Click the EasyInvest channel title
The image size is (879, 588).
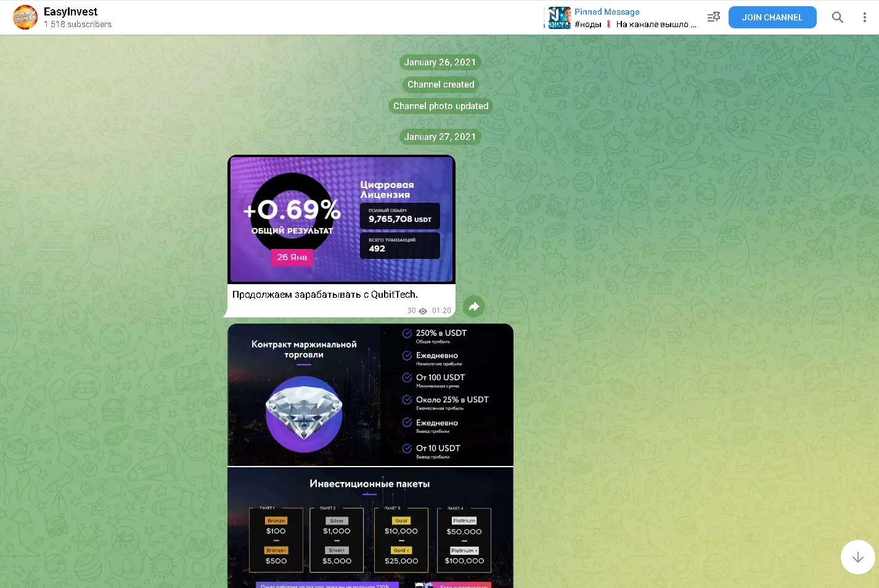tap(70, 12)
